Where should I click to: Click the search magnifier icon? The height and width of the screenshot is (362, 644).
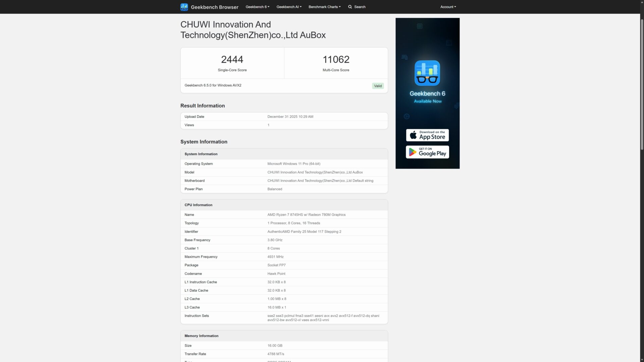(350, 7)
